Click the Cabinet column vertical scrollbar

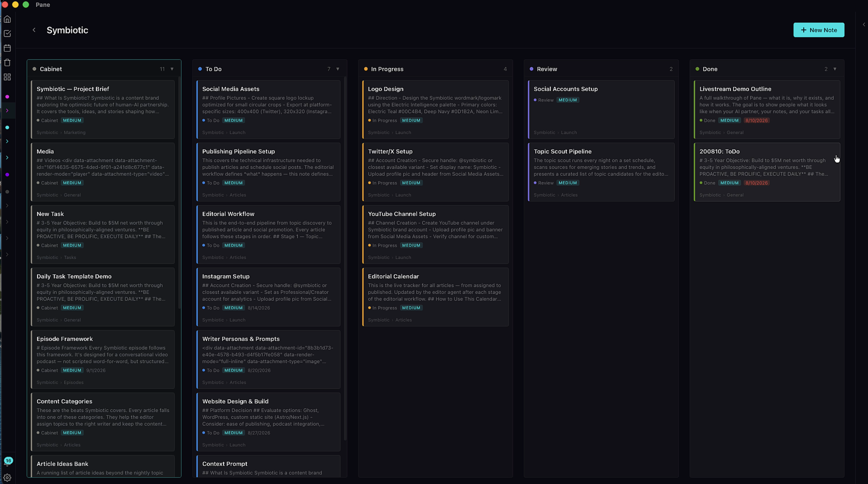tap(179, 193)
